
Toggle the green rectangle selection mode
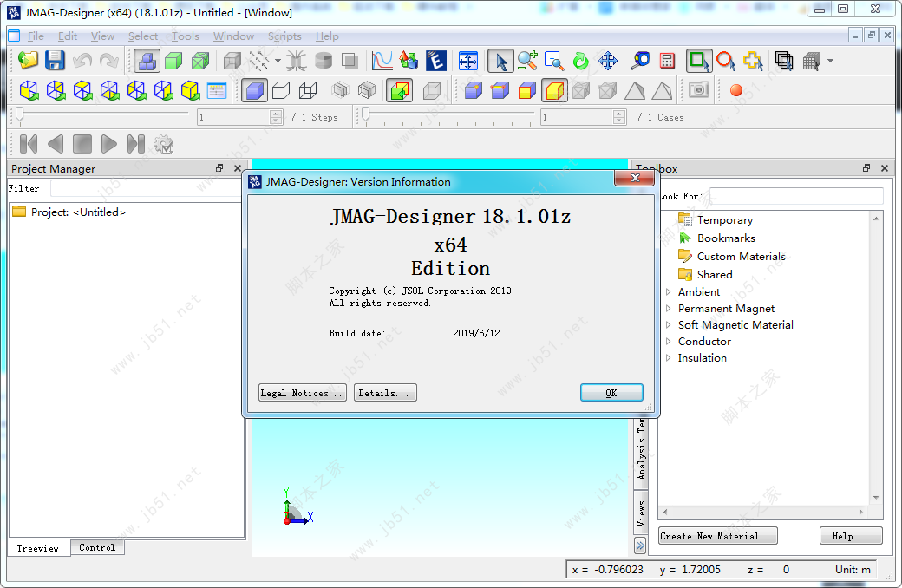click(699, 61)
